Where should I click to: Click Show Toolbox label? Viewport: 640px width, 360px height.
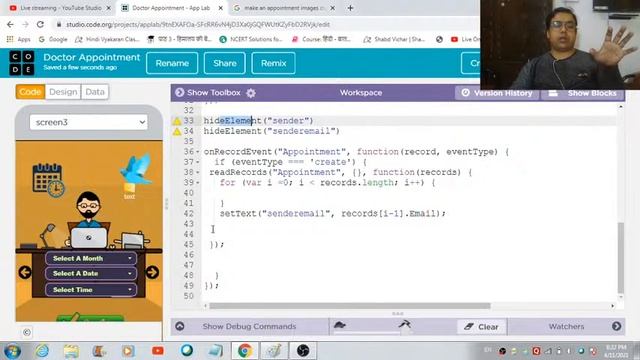point(214,93)
